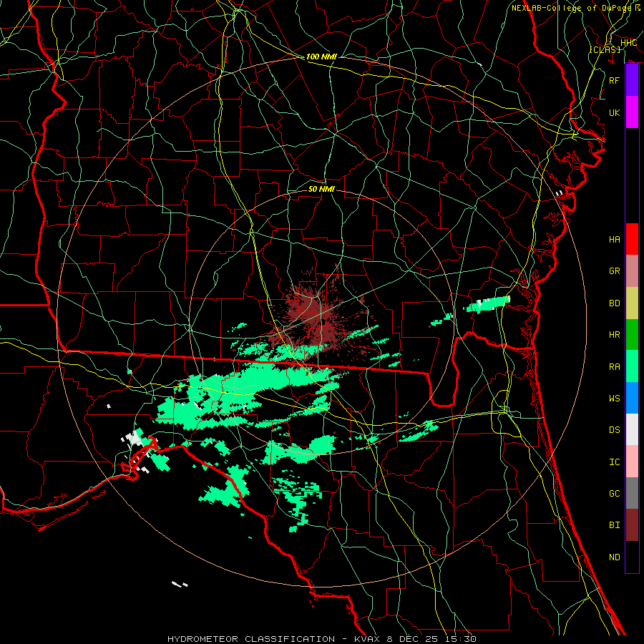The image size is (644, 644).
Task: Select the GR legend color block
Action: [x=632, y=271]
